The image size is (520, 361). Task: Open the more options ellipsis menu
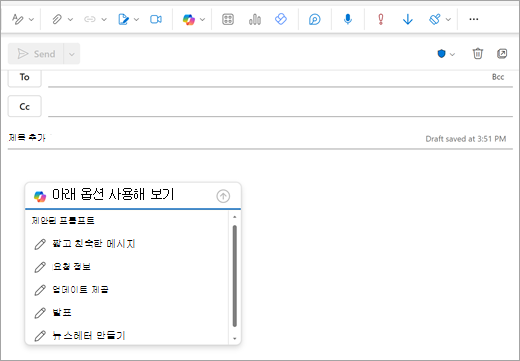[474, 19]
